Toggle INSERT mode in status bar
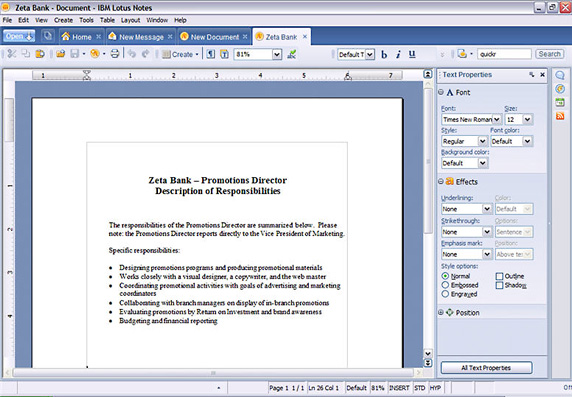The height and width of the screenshot is (397, 572). (x=399, y=388)
